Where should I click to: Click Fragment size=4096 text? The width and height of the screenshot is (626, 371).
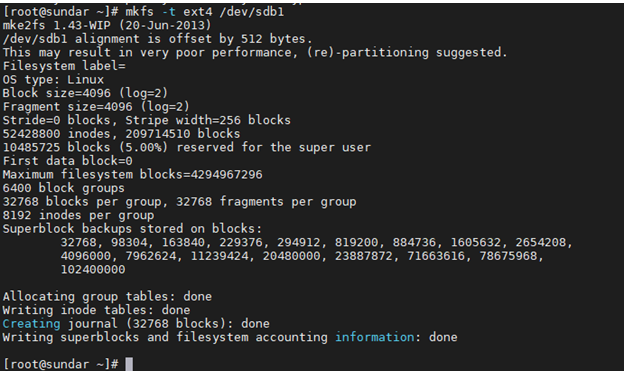(67, 107)
